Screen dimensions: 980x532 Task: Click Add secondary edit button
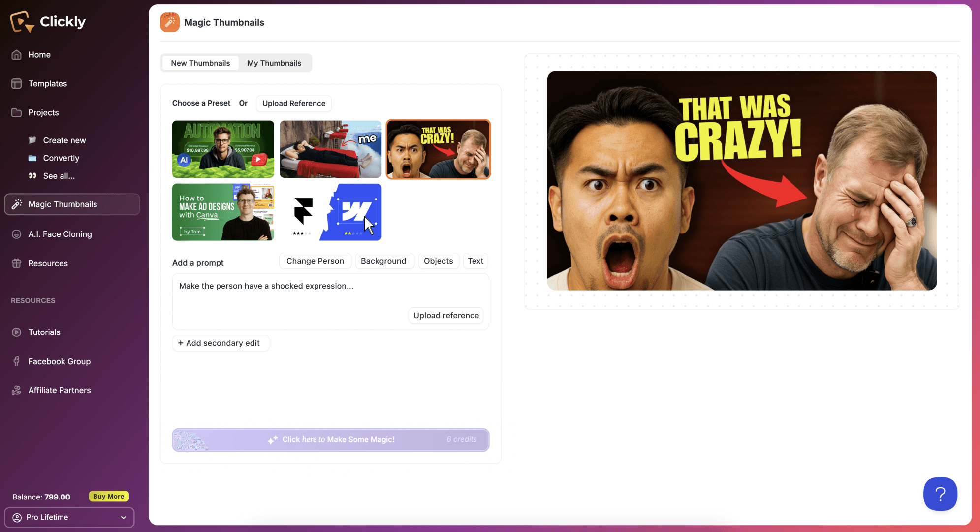click(x=220, y=343)
